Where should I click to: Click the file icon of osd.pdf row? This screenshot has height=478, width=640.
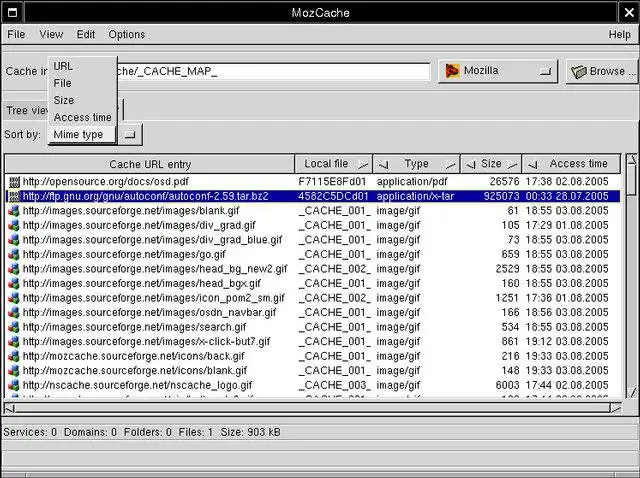point(14,182)
